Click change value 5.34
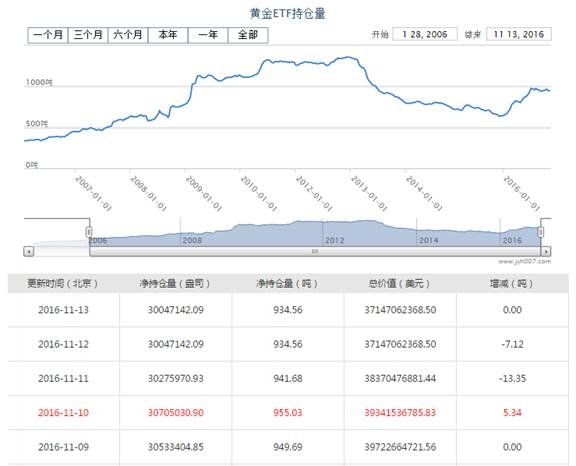 tap(512, 412)
